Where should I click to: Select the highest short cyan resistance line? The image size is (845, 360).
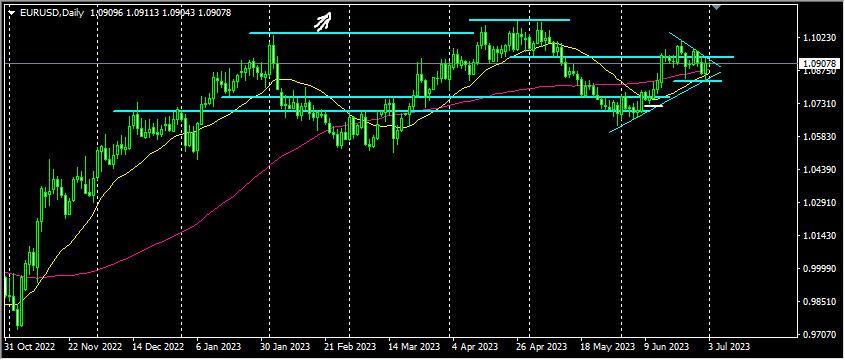tap(519, 20)
